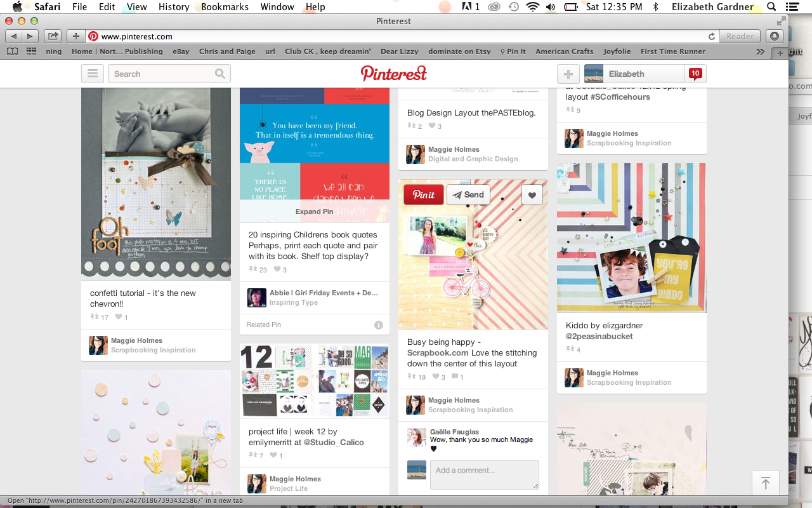The width and height of the screenshot is (812, 508).
Task: Click the Send button on pin
Action: (468, 195)
